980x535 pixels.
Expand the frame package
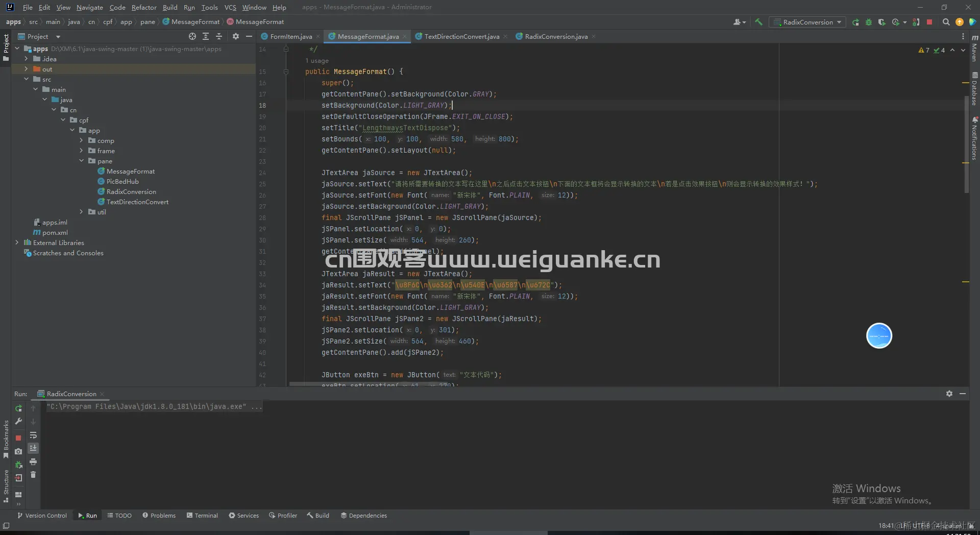81,151
